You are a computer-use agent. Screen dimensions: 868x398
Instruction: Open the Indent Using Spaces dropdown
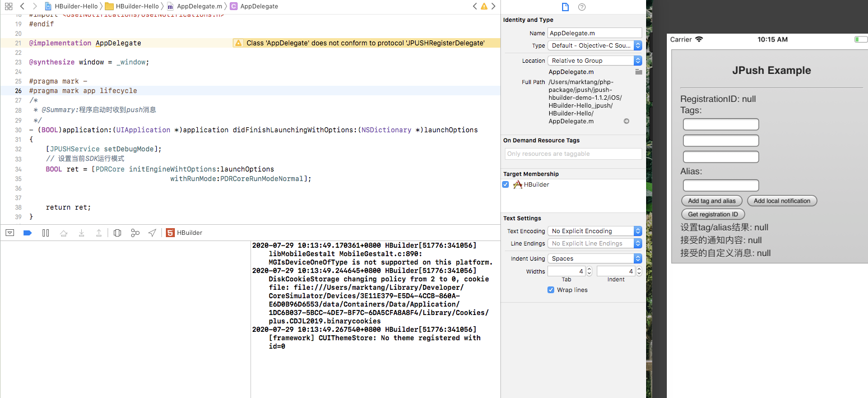(x=595, y=258)
